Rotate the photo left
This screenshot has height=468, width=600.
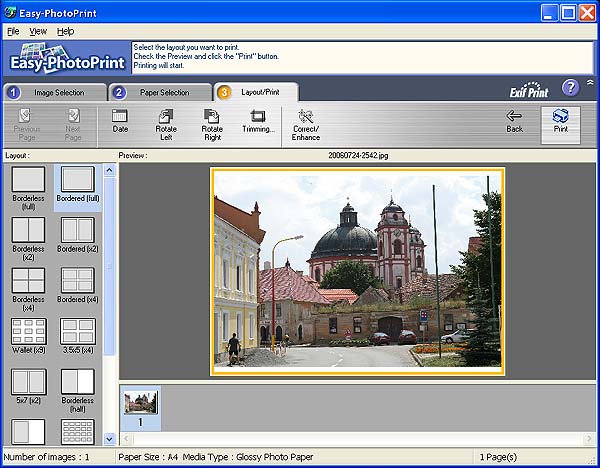[166, 123]
